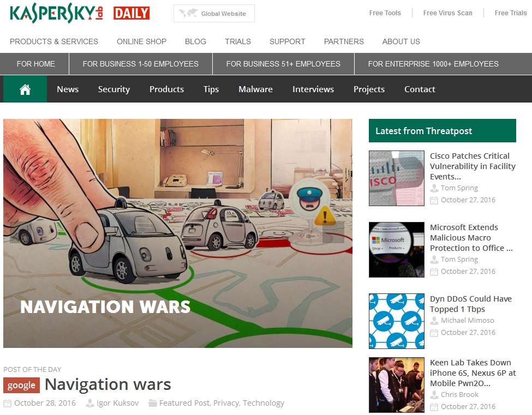This screenshot has height=415, width=532.
Task: Click the Cisco article thumbnail
Action: [397, 178]
